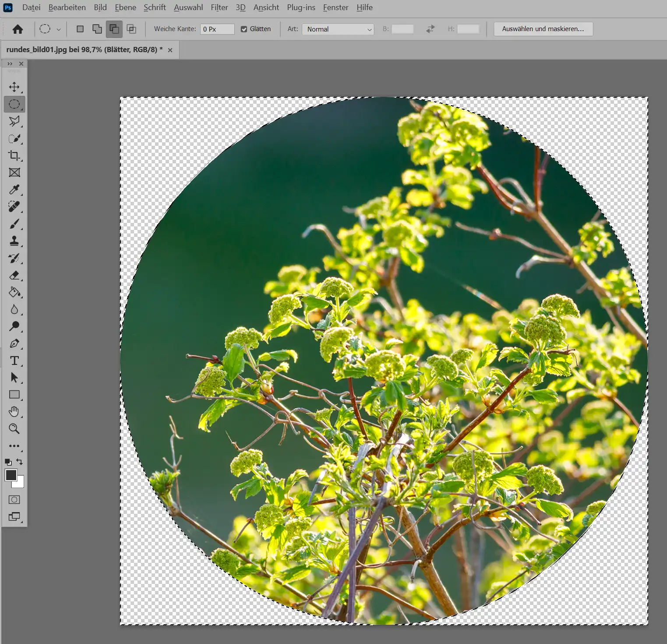
Task: Uncheck the Glätten checkbox
Action: [x=244, y=29]
